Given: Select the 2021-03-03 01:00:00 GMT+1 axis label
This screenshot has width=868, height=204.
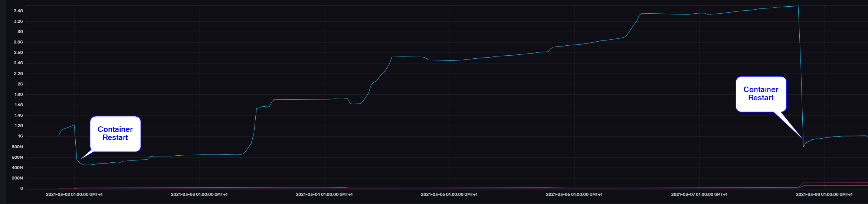Looking at the screenshot, I should click(199, 194).
